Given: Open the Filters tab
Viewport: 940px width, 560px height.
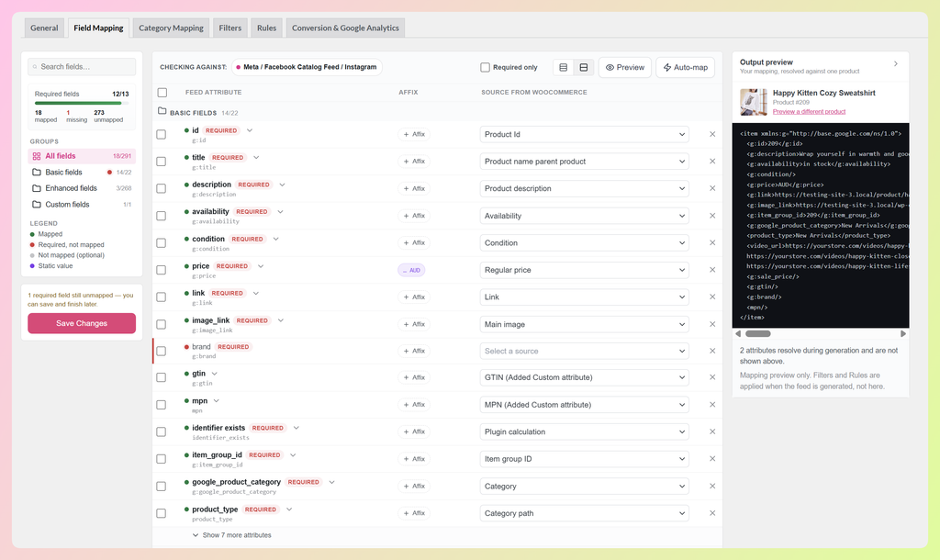Looking at the screenshot, I should pyautogui.click(x=230, y=28).
